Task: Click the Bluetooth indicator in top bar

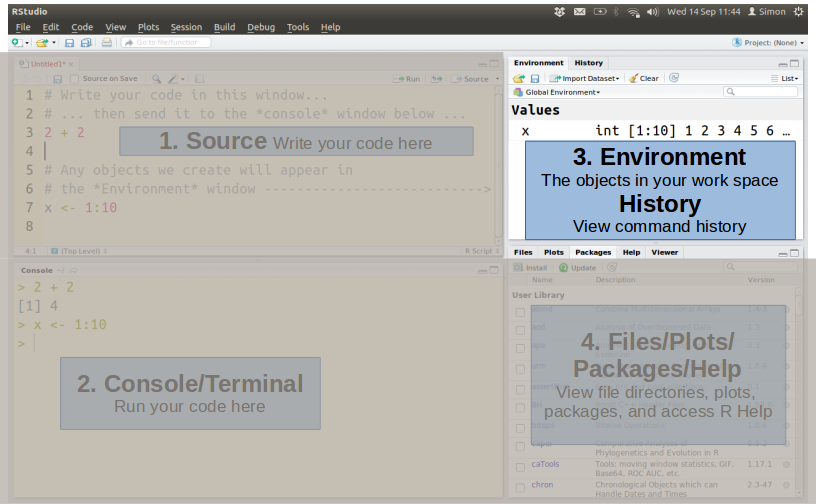Action: tap(616, 11)
